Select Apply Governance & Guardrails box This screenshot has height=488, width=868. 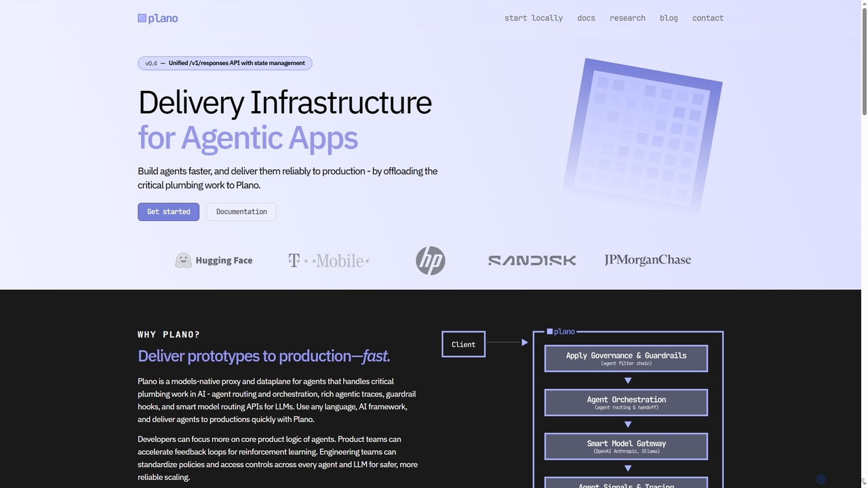[x=626, y=359]
